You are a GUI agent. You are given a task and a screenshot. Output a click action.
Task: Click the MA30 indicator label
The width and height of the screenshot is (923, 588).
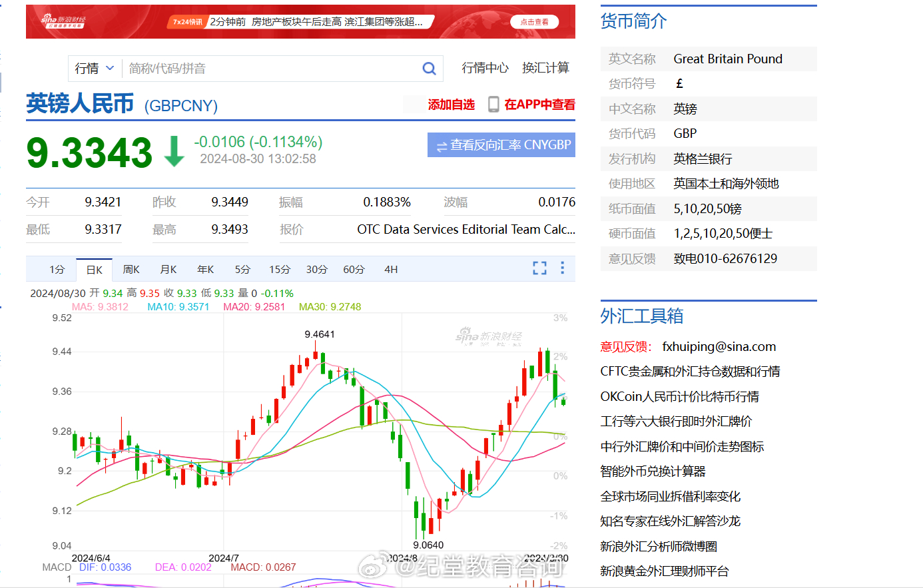330,307
